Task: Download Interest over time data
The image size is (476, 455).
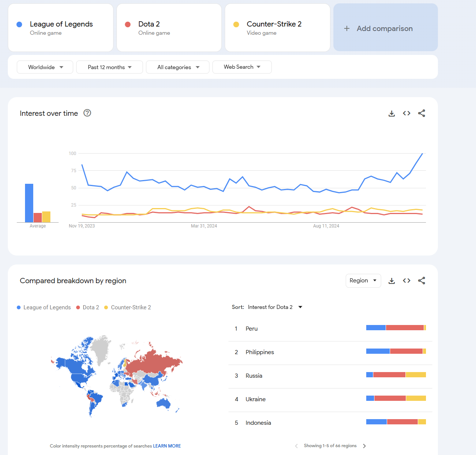Action: pyautogui.click(x=392, y=113)
